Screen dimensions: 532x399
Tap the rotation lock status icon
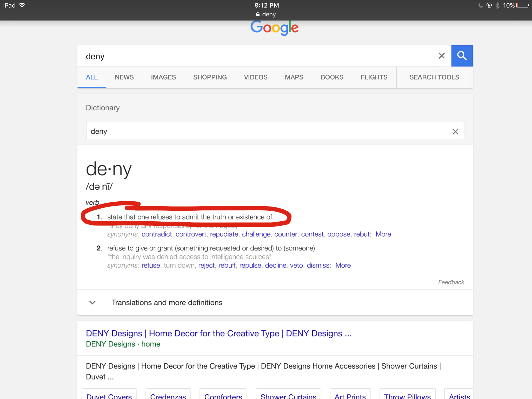click(489, 5)
